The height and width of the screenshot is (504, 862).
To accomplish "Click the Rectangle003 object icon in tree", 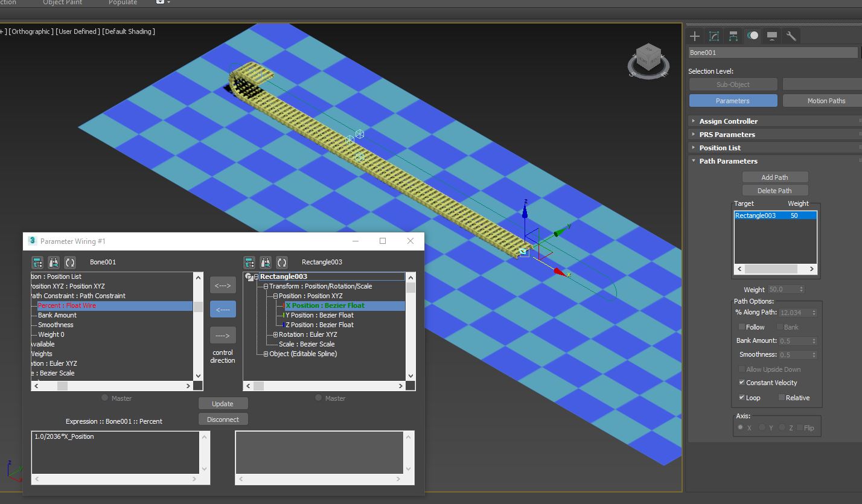I will (x=249, y=277).
